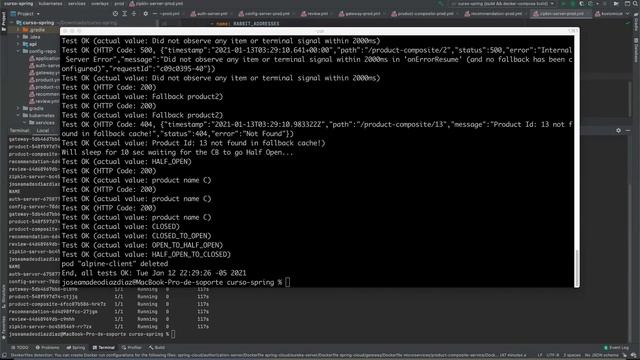
Task: Open the Event Log
Action: click(x=616, y=348)
